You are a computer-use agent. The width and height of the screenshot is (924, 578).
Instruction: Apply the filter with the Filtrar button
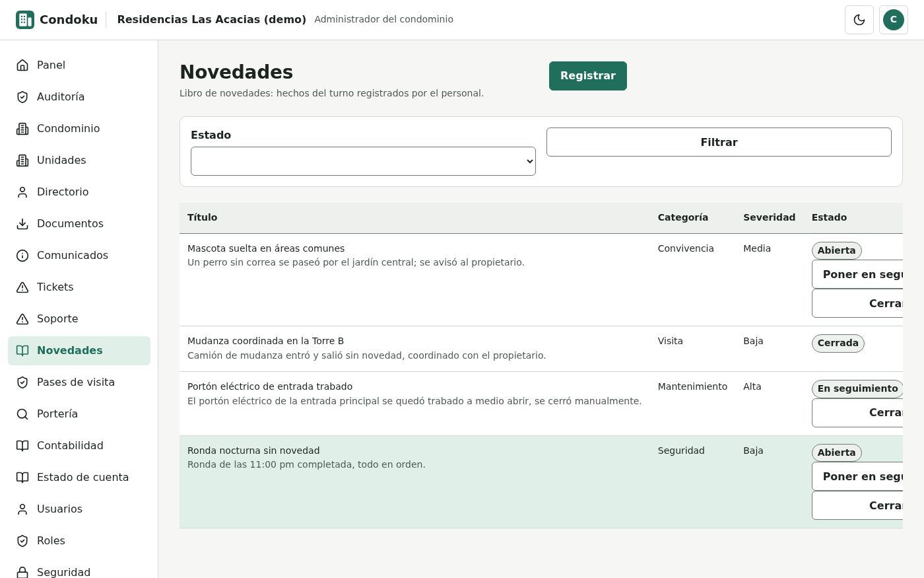coord(719,142)
